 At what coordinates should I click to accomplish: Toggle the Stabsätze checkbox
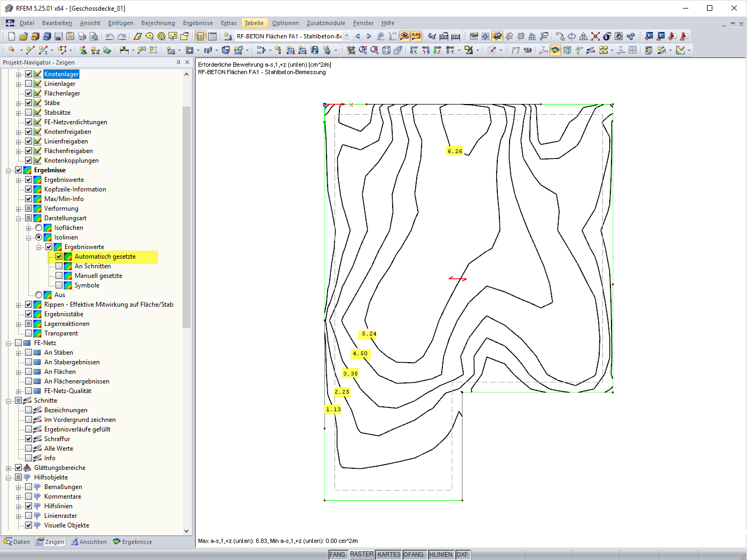tap(28, 113)
